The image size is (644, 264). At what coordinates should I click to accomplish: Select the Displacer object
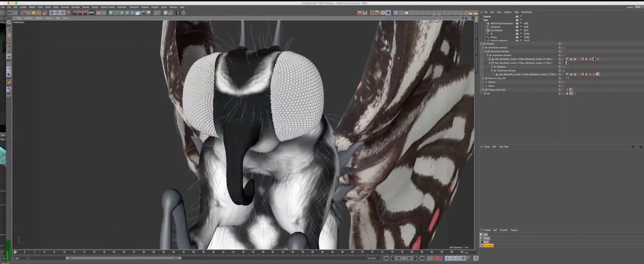[x=501, y=67]
